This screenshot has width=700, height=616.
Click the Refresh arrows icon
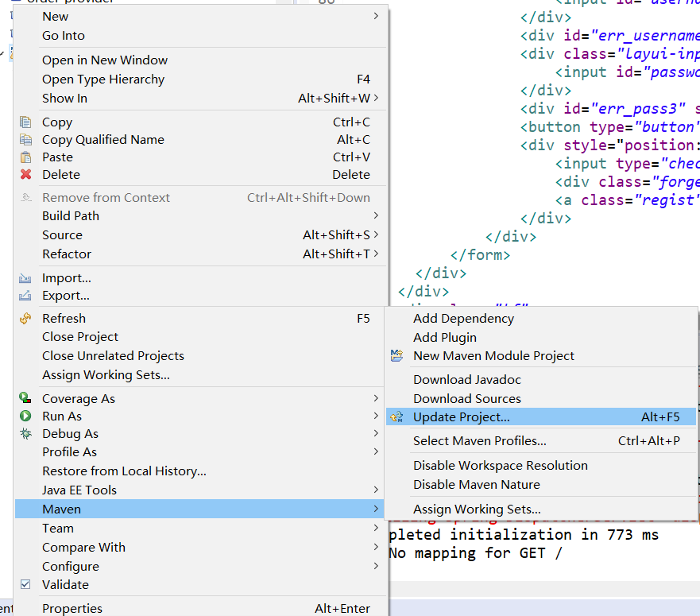pos(26,318)
